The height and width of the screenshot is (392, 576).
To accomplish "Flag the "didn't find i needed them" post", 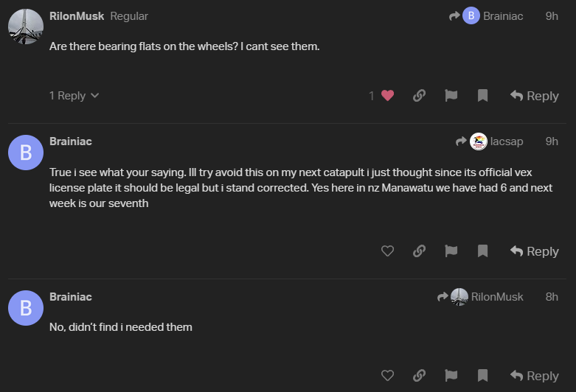I will coord(451,375).
